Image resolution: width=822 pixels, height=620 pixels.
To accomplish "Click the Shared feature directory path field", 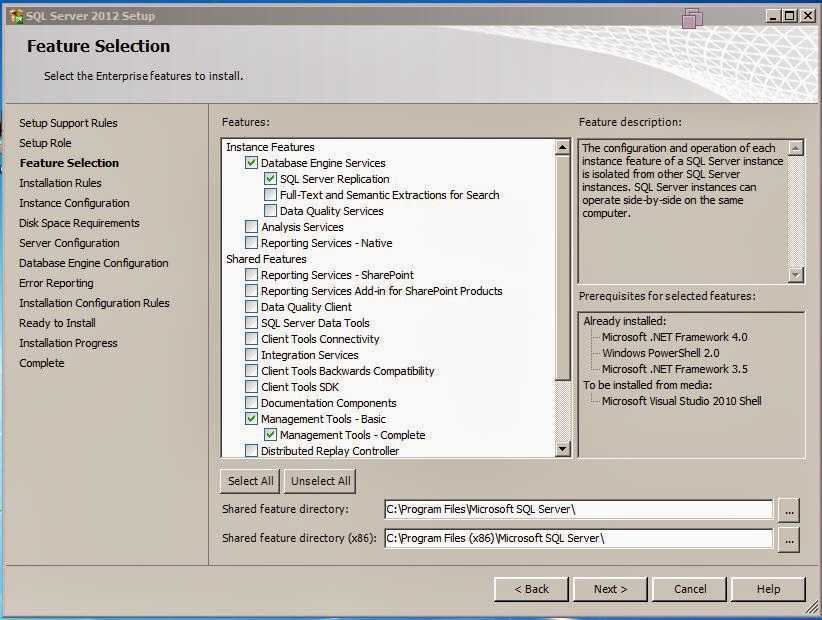I will pos(578,509).
